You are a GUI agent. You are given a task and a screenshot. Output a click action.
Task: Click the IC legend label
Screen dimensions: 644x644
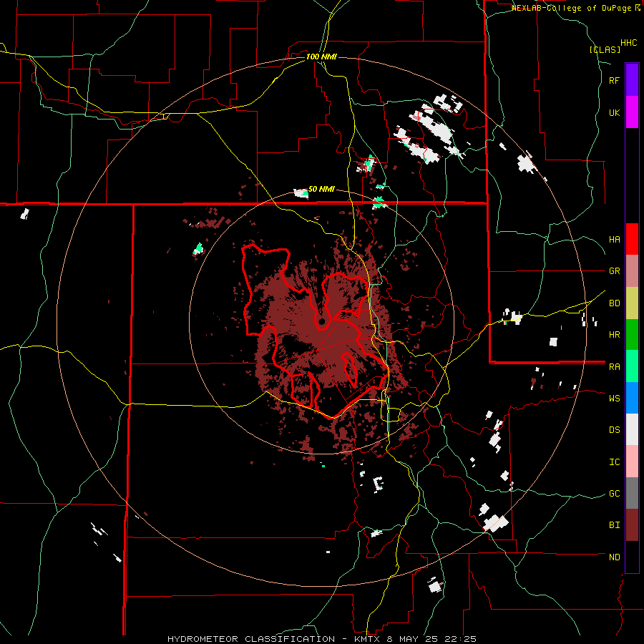(x=614, y=462)
